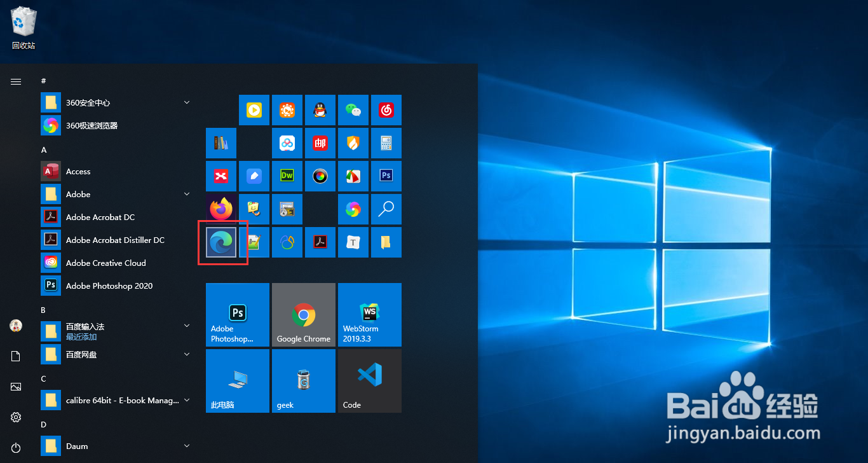The width and height of the screenshot is (868, 463).
Task: Click the Start menu hamburger expand icon
Action: tap(16, 81)
